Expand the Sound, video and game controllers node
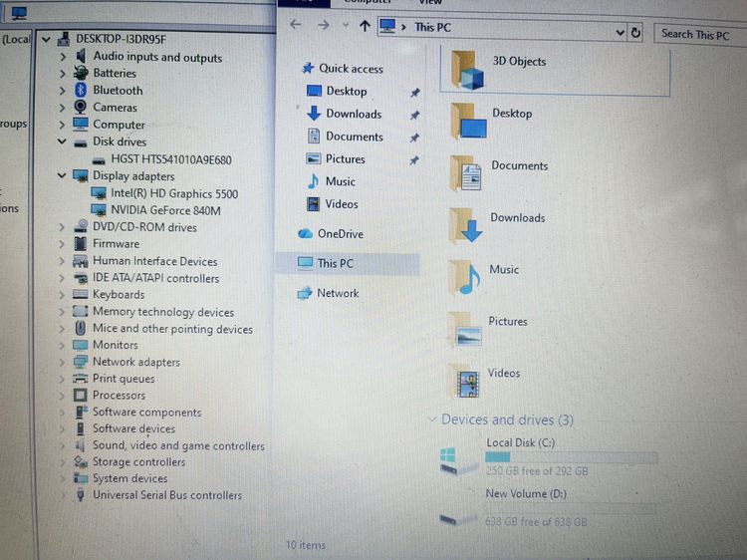Screen dimensions: 747x560 point(62,445)
